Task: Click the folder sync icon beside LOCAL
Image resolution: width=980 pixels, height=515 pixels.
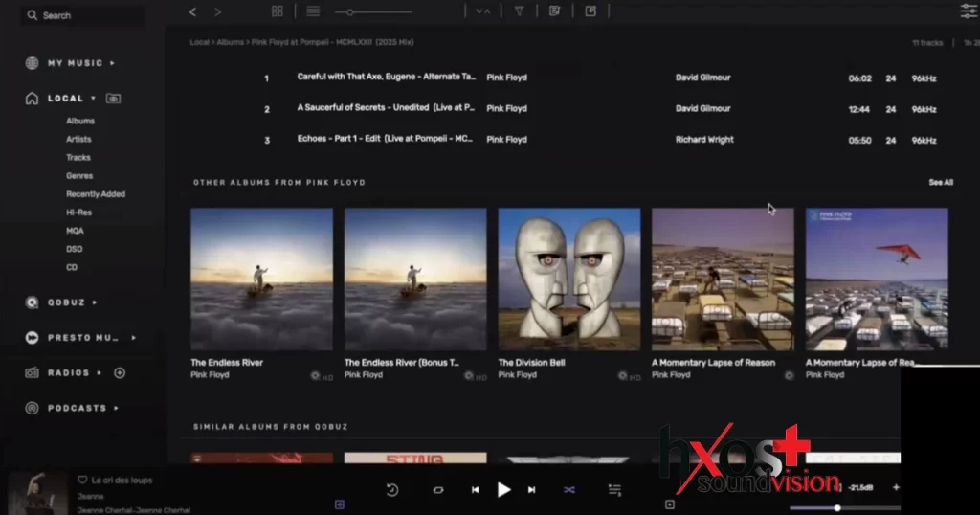Action: point(113,99)
